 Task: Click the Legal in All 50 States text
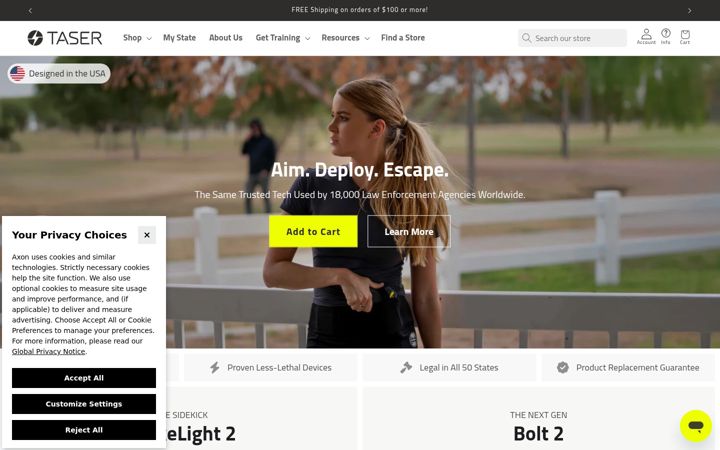click(459, 367)
